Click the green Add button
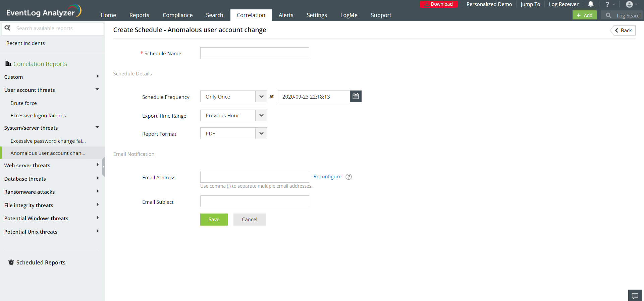 click(585, 15)
